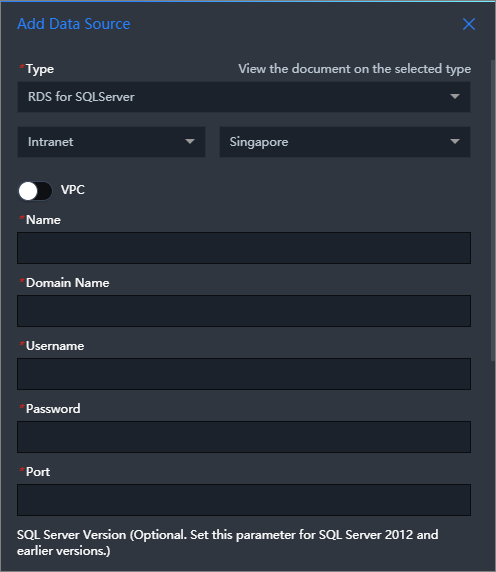Activate the Username text box
The width and height of the screenshot is (496, 572).
(x=244, y=374)
